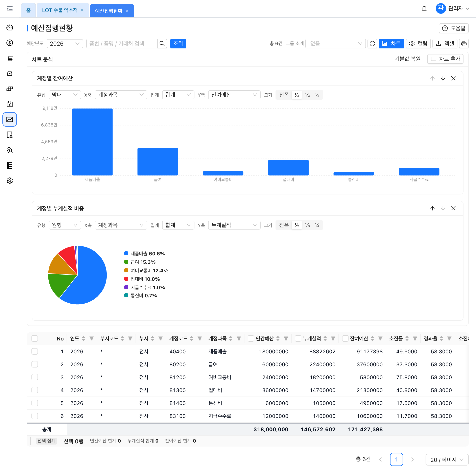Check the row for 제품매출
This screenshot has height=476, width=476.
[x=35, y=351]
